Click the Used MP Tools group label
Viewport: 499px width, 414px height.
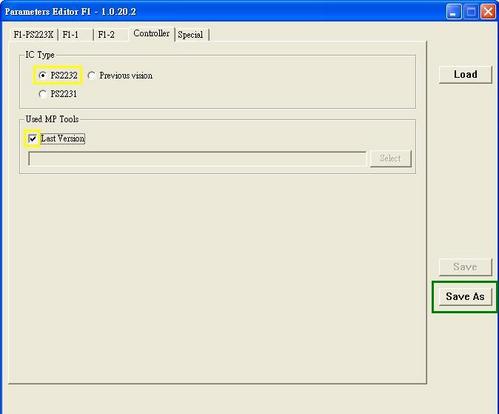tap(52, 119)
